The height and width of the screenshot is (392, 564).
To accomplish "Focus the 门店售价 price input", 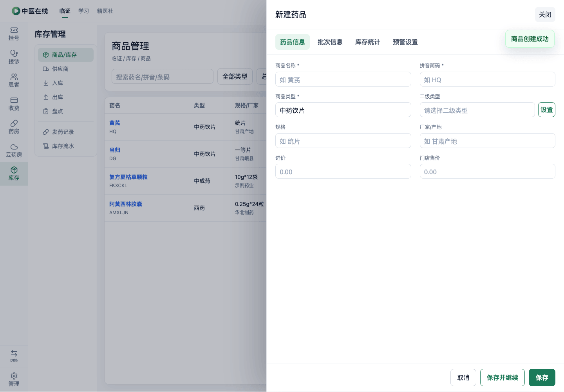I will pyautogui.click(x=488, y=172).
